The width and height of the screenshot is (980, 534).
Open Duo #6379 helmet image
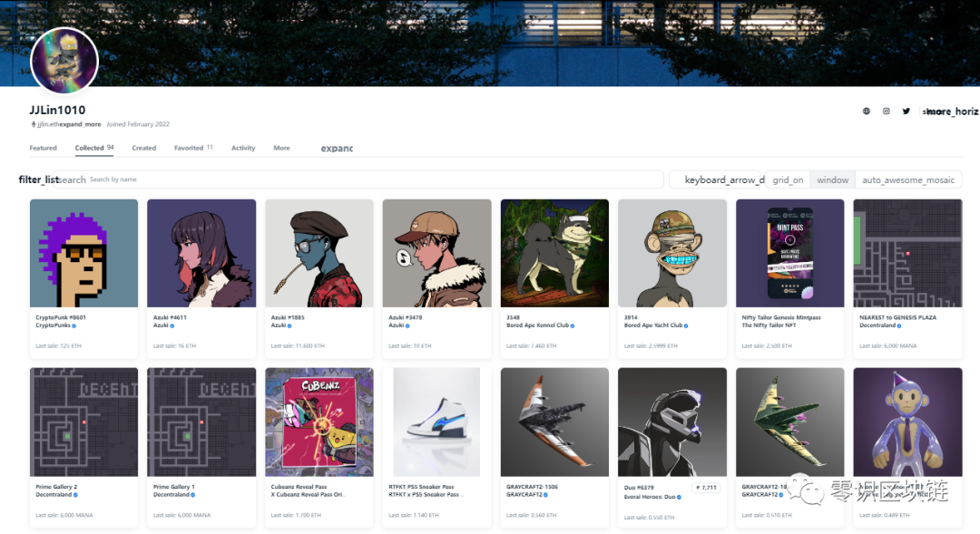pyautogui.click(x=672, y=422)
